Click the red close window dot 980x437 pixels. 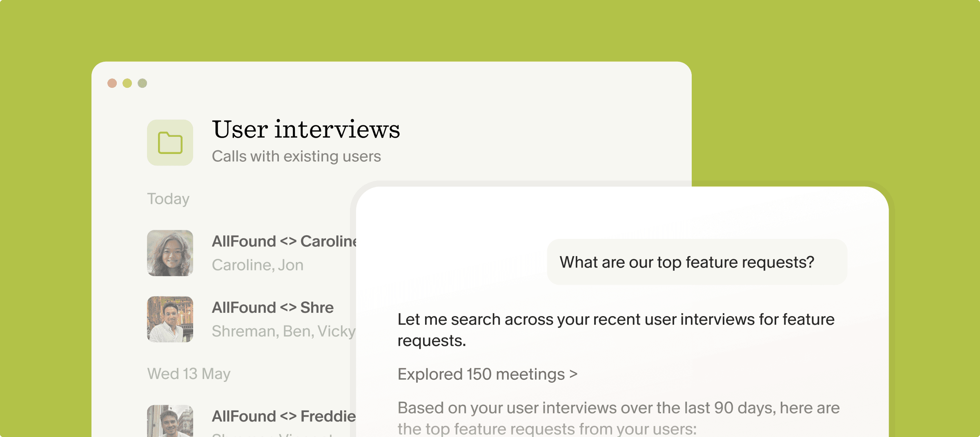coord(112,83)
